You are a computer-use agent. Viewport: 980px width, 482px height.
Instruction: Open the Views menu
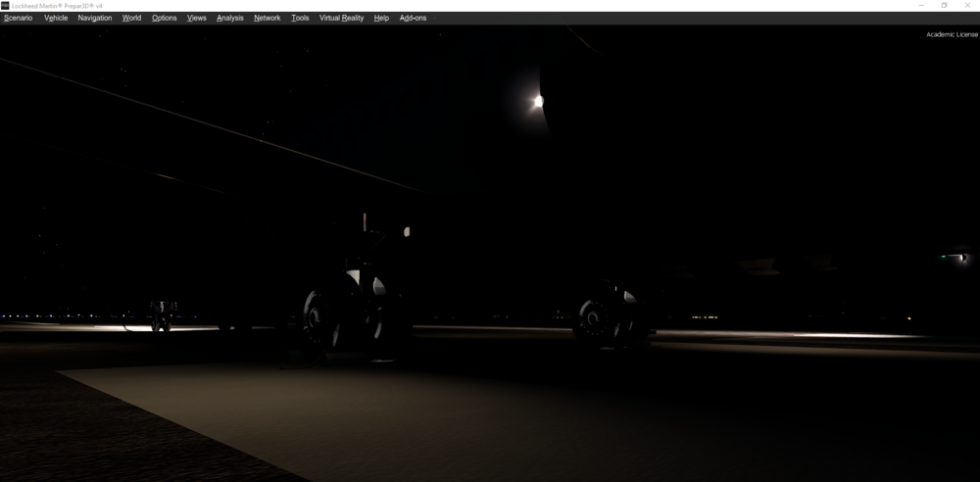pyautogui.click(x=197, y=18)
